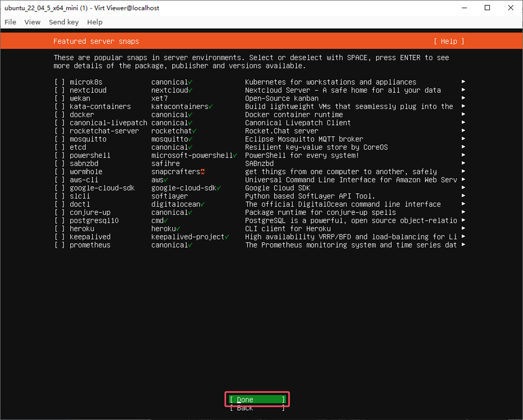Enable the postgresql10 snap checkbox
The image size is (523, 420).
point(59,221)
